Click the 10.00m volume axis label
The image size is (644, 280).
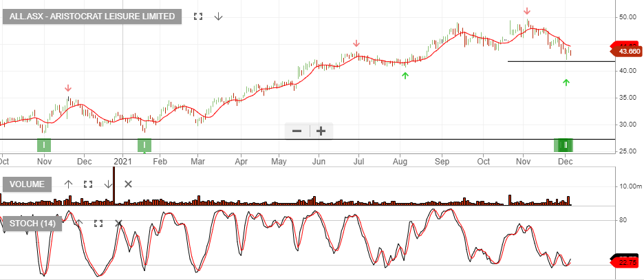click(x=630, y=186)
